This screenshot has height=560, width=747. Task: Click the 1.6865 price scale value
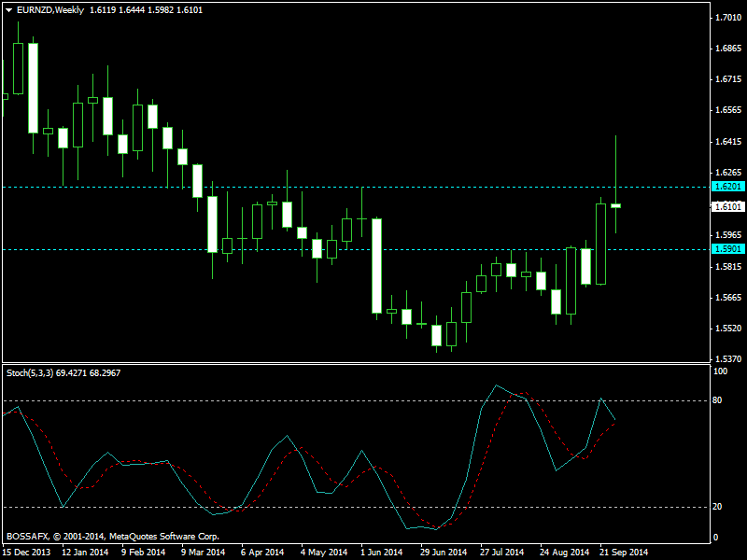point(728,49)
